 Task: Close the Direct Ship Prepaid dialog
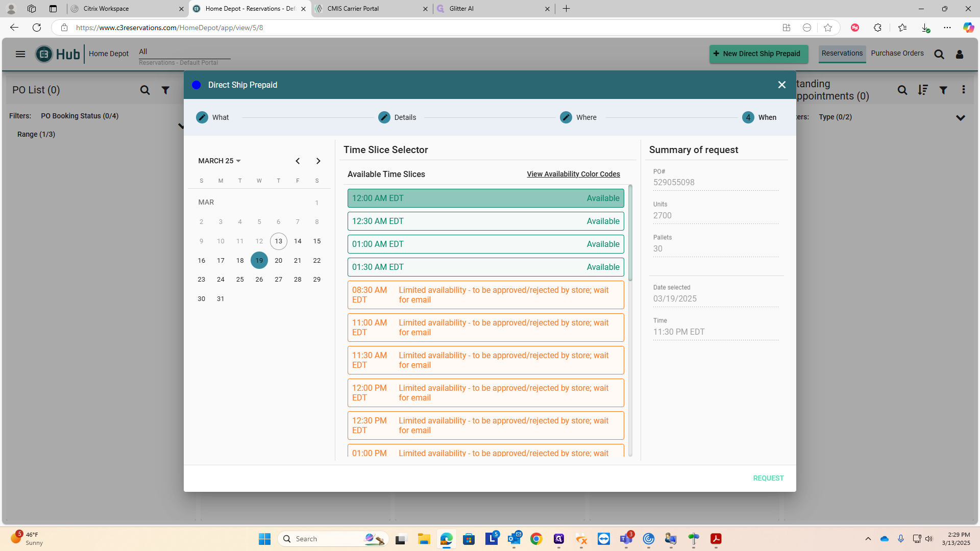[x=781, y=85]
